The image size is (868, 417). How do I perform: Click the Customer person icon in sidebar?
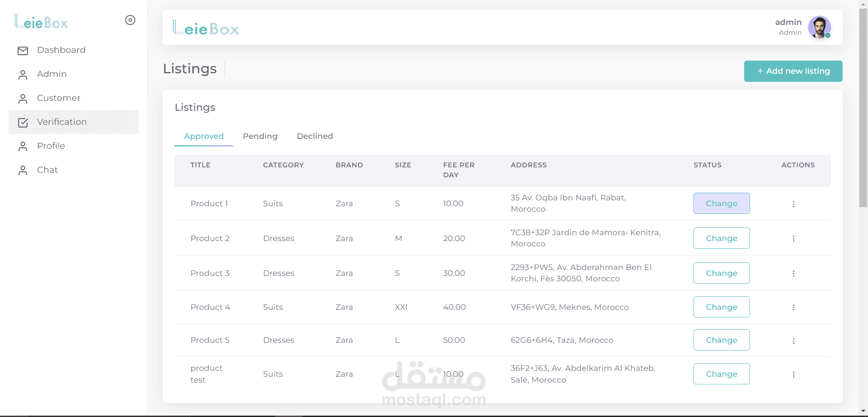coord(23,99)
